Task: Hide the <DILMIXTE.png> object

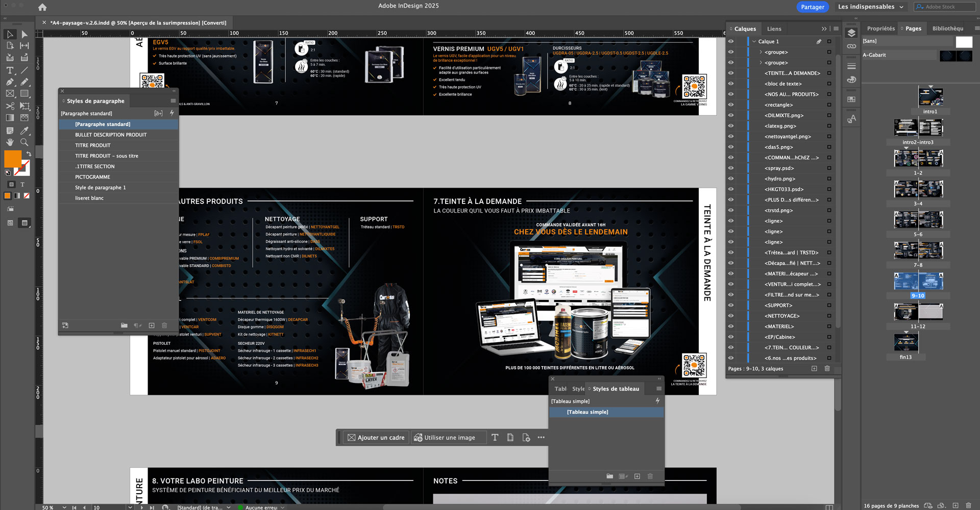Action: pyautogui.click(x=731, y=115)
